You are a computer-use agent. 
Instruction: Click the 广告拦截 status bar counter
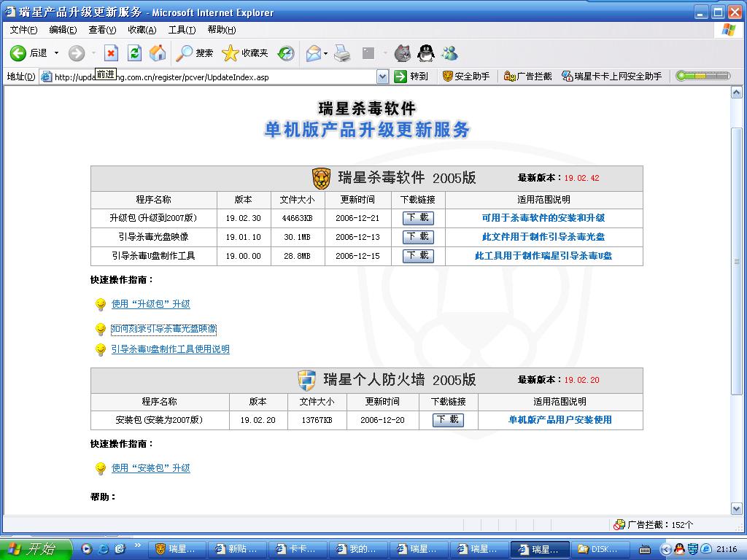click(653, 525)
